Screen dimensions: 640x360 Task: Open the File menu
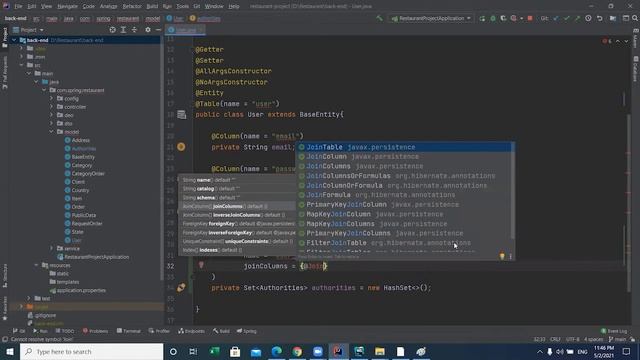pyautogui.click(x=18, y=6)
